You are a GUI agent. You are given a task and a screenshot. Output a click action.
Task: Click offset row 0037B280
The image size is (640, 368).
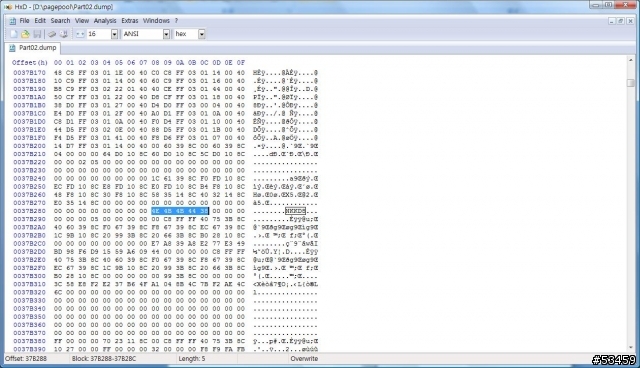pos(29,211)
